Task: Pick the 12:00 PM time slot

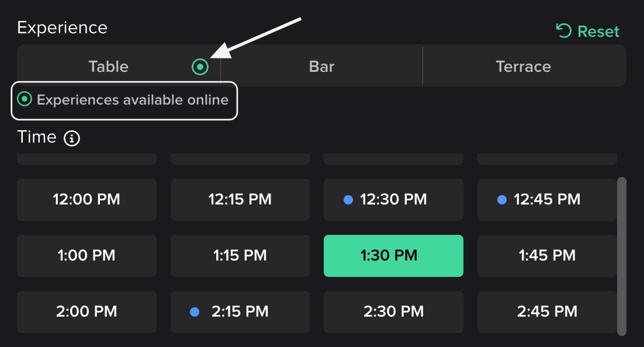Action: pyautogui.click(x=86, y=200)
